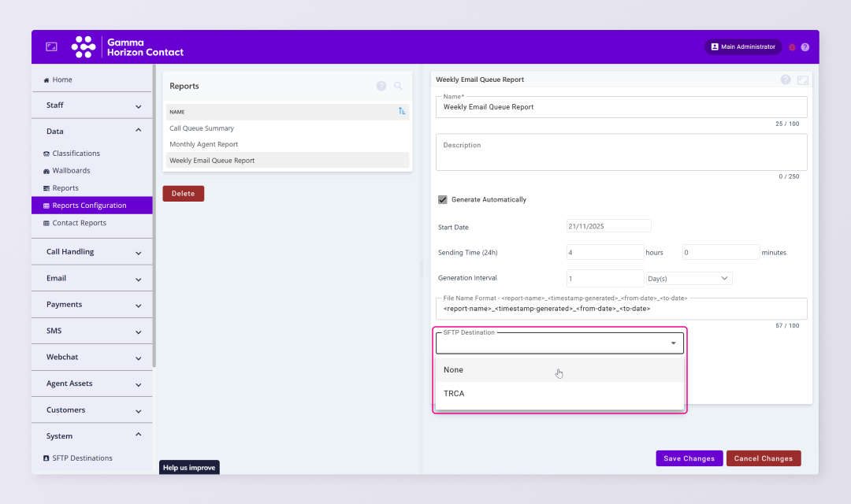This screenshot has width=851, height=504.
Task: Click the Start Date input field
Action: [x=608, y=226]
